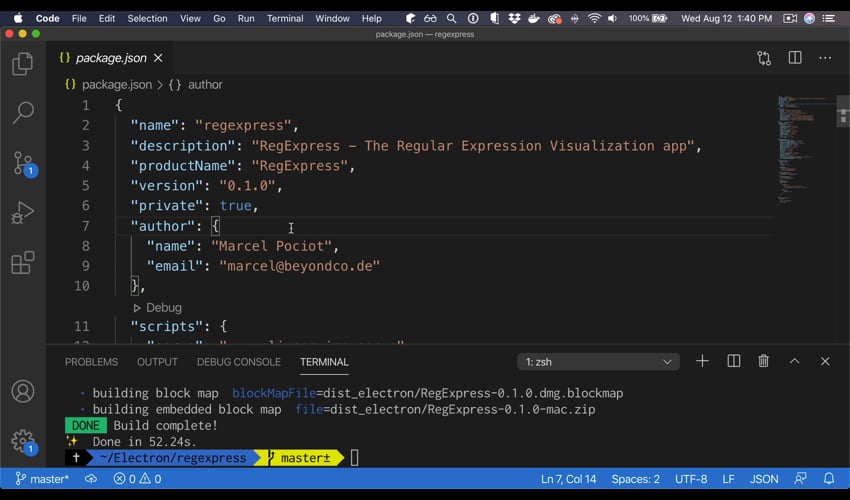Open Notification Center list icon
The height and width of the screenshot is (500, 850).
(829, 18)
